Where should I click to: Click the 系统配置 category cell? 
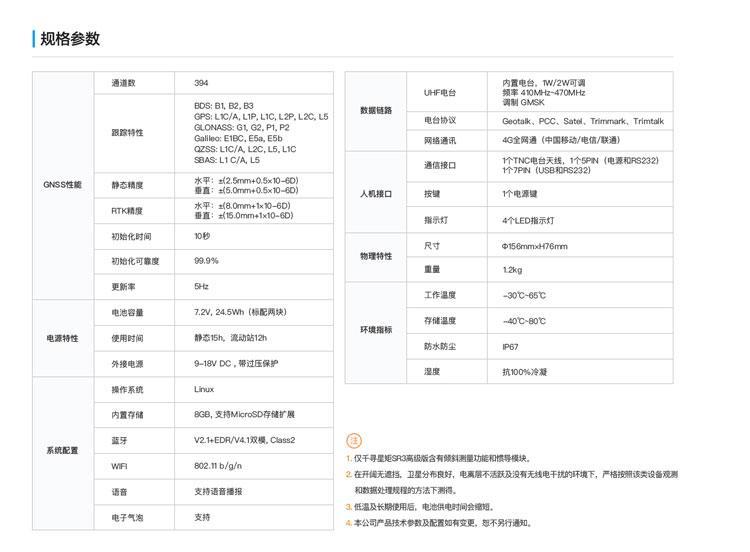pos(63,451)
